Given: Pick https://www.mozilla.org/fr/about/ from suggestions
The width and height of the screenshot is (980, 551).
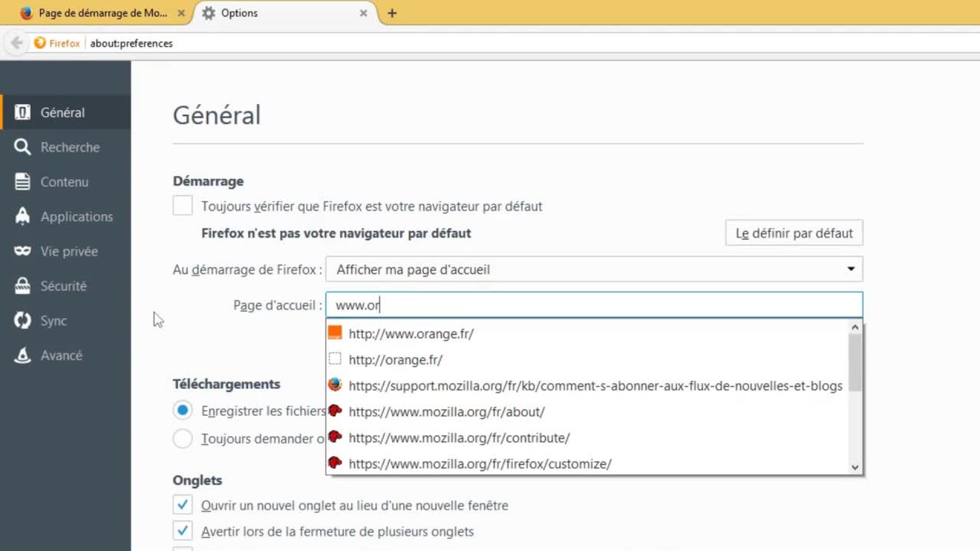Looking at the screenshot, I should [447, 412].
